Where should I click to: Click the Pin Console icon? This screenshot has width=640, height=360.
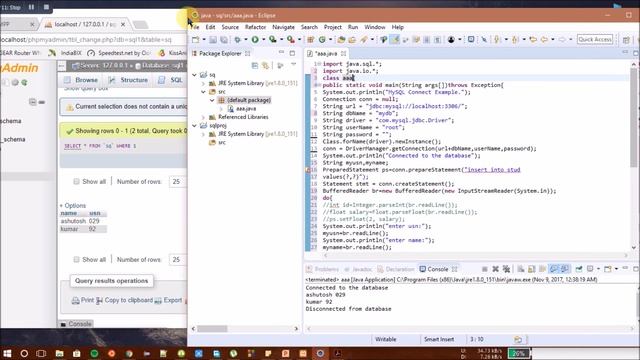[x=579, y=269]
